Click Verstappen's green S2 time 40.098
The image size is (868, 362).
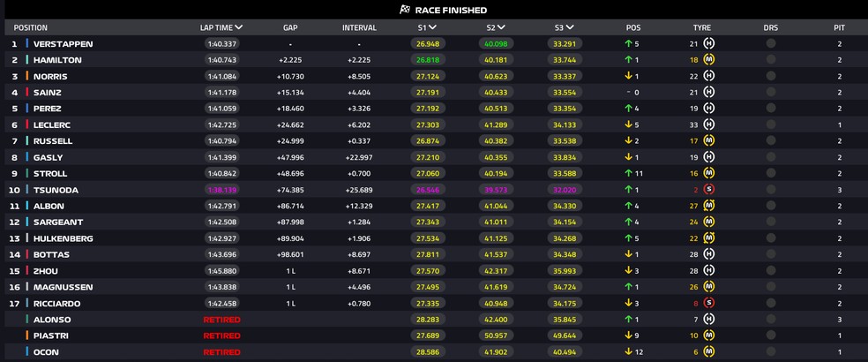pyautogui.click(x=496, y=44)
